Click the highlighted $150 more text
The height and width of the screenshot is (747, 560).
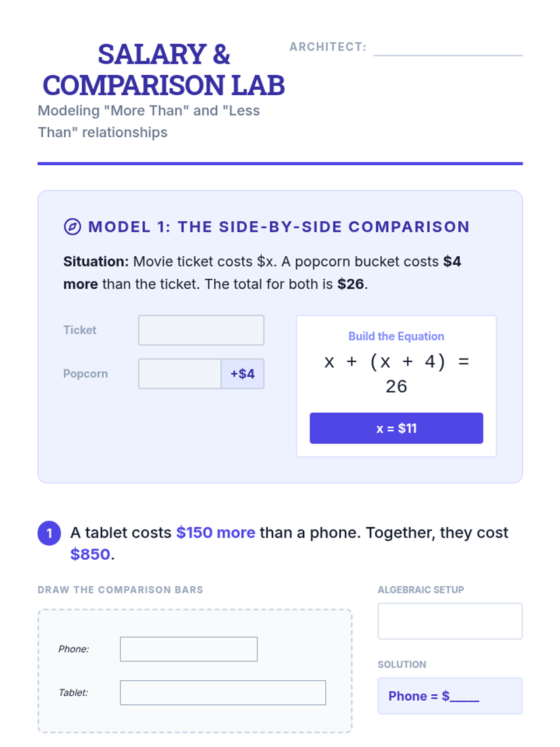[x=216, y=533]
